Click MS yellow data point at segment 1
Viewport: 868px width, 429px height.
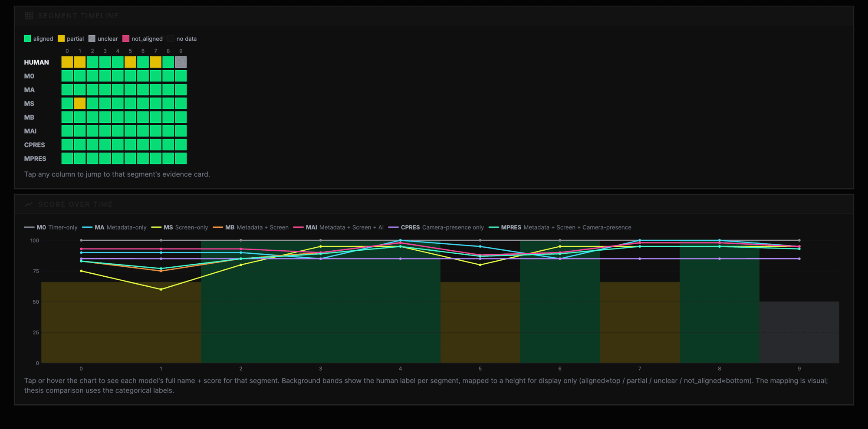[161, 289]
